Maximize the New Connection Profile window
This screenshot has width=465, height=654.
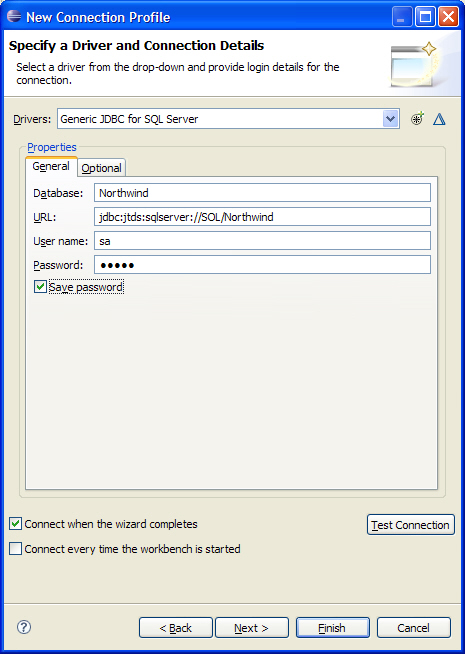click(425, 17)
